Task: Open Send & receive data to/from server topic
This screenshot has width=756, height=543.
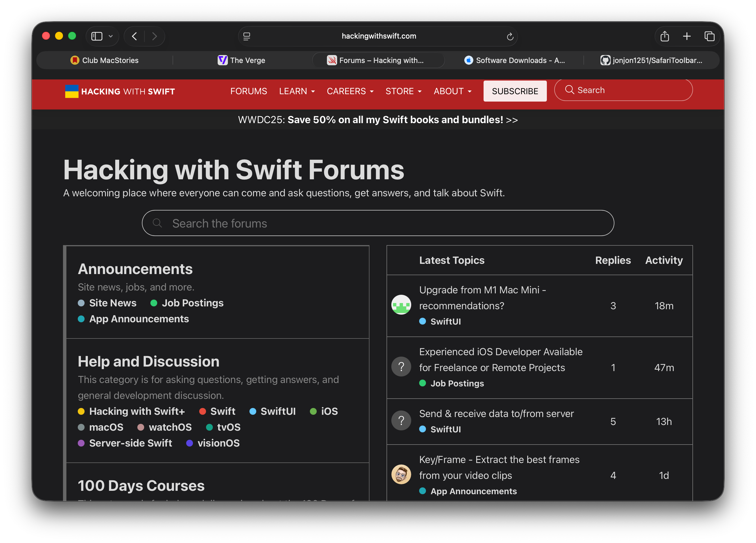Action: pyautogui.click(x=496, y=413)
